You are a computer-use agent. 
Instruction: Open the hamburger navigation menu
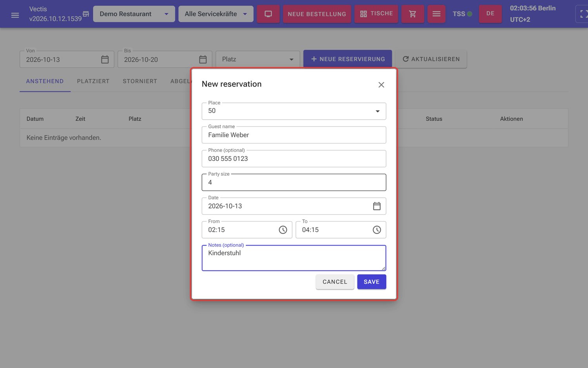tap(15, 15)
